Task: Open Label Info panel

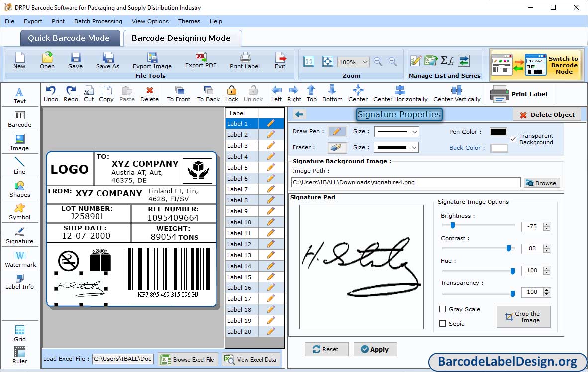Action: pos(19,281)
